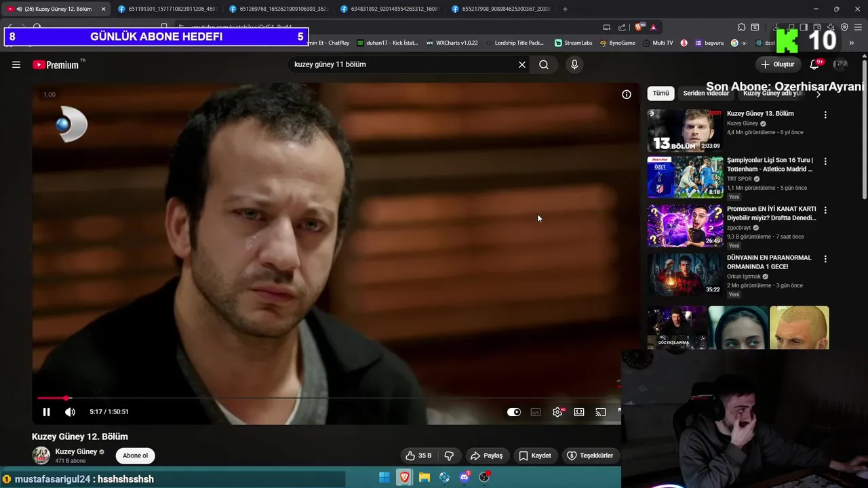Open duhan17 Kick bookmark
The image size is (868, 488).
387,43
